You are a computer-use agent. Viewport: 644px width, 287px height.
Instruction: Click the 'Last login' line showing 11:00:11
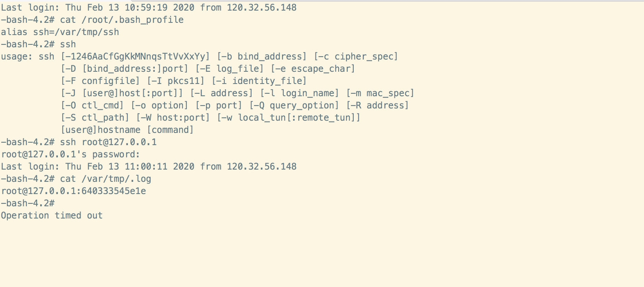coord(149,167)
